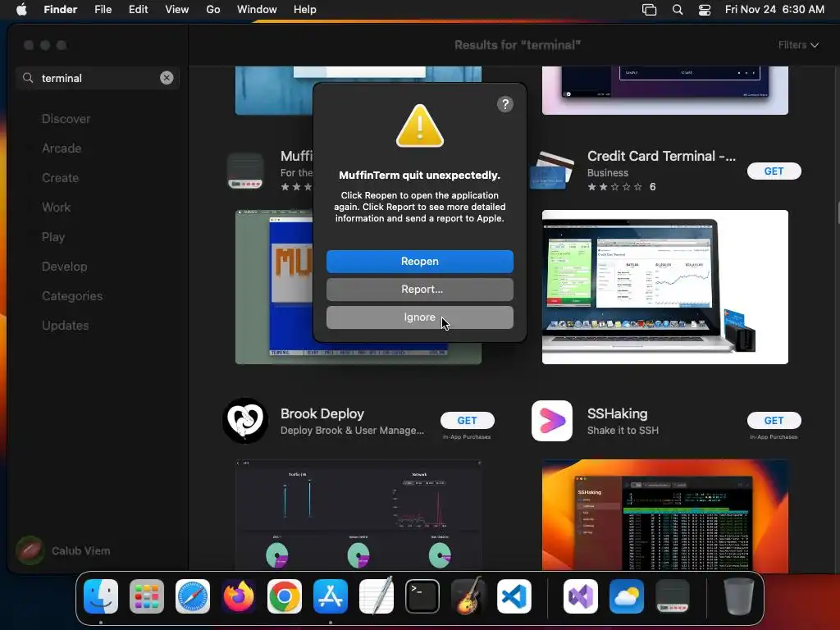Open Launchpad from the Dock
Image resolution: width=840 pixels, height=630 pixels.
(x=146, y=596)
